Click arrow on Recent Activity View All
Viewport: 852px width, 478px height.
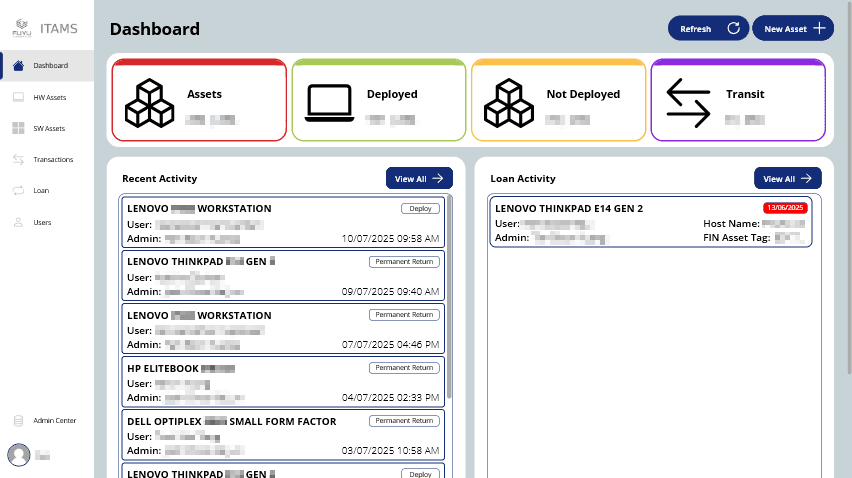[438, 178]
